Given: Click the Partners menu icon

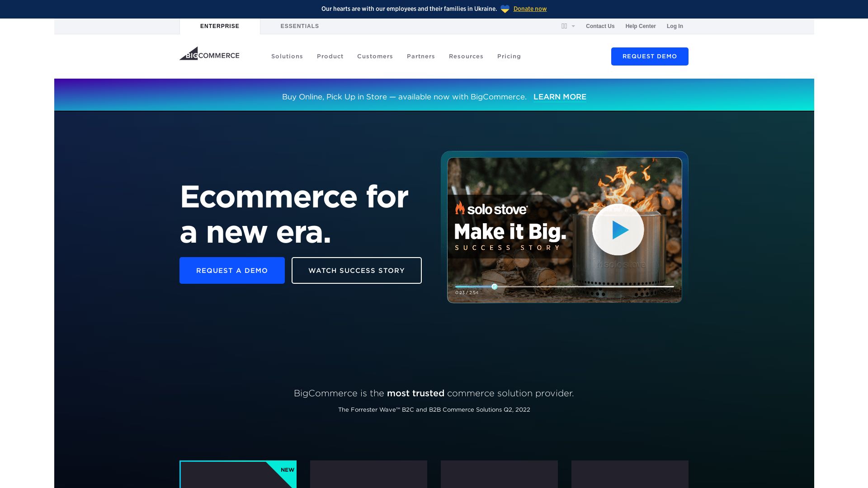Looking at the screenshot, I should [x=421, y=56].
